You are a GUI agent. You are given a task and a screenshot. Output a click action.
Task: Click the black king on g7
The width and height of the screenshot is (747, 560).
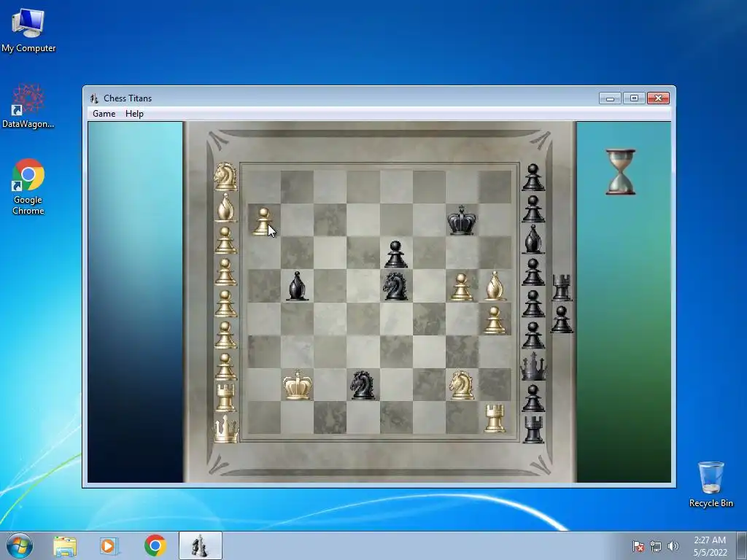tap(461, 220)
